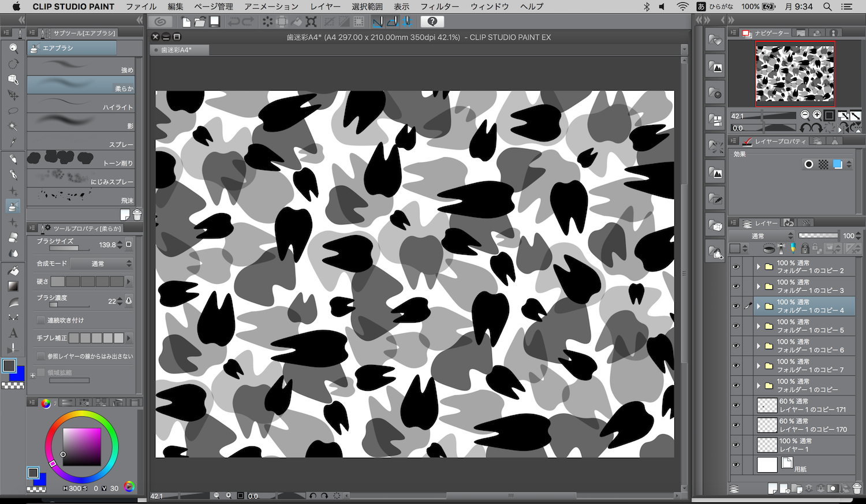Select the Fill bucket tool

[x=13, y=270]
